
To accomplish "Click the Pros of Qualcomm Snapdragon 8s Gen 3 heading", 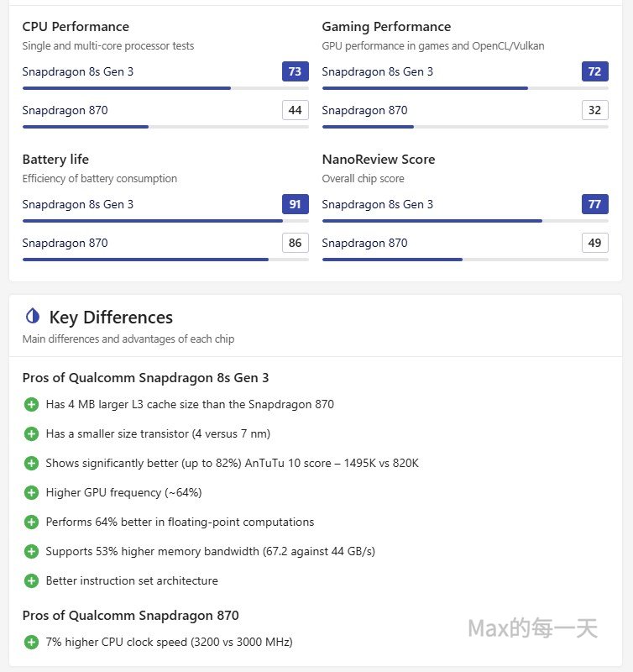I will pos(145,378).
